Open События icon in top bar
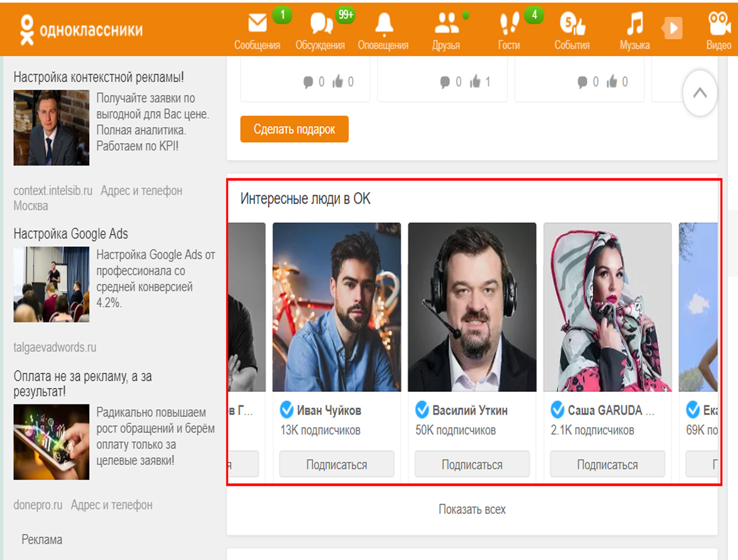Image resolution: width=738 pixels, height=560 pixels. coord(572,24)
